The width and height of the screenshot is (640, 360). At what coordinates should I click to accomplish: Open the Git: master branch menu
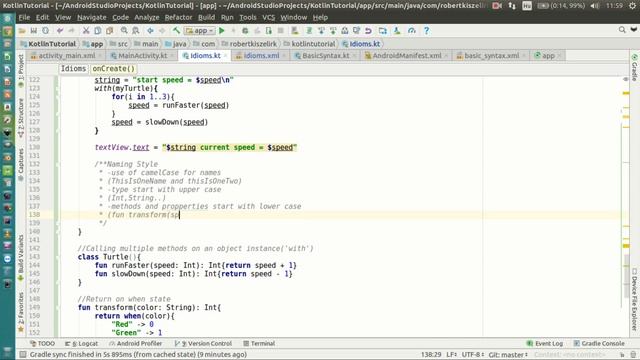coord(508,355)
